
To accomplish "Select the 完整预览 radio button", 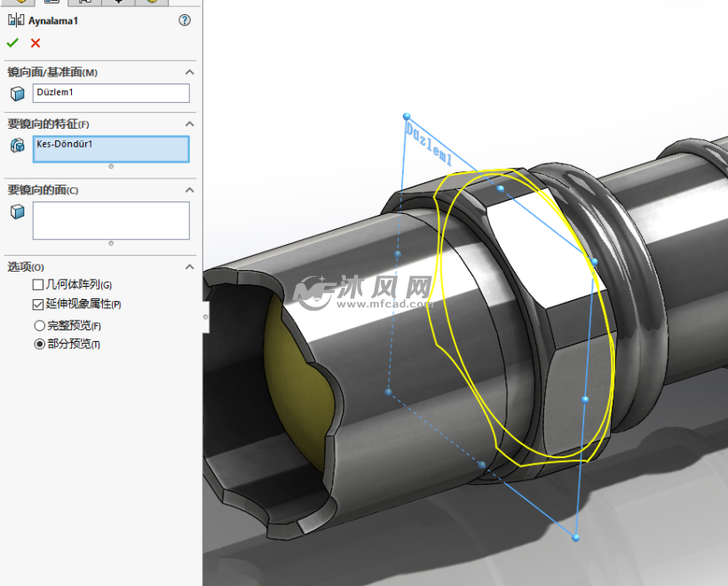I will coord(39,326).
